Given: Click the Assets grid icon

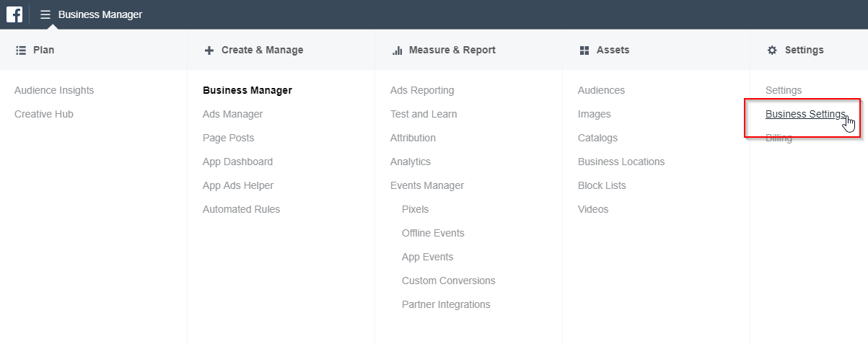Looking at the screenshot, I should 584,50.
